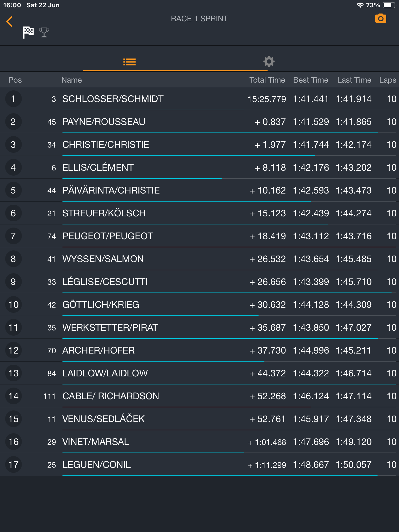Select the trophy standings icon
This screenshot has width=399, height=532.
tap(44, 32)
